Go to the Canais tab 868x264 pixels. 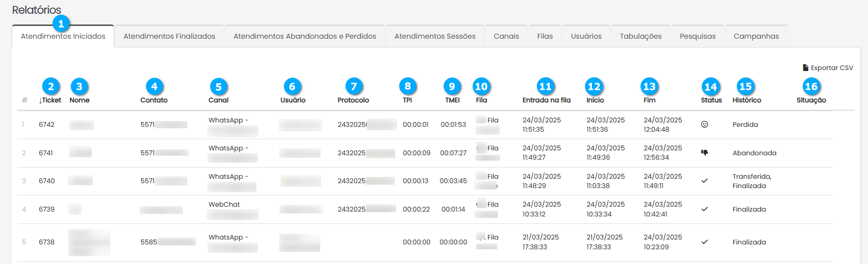[x=506, y=36]
